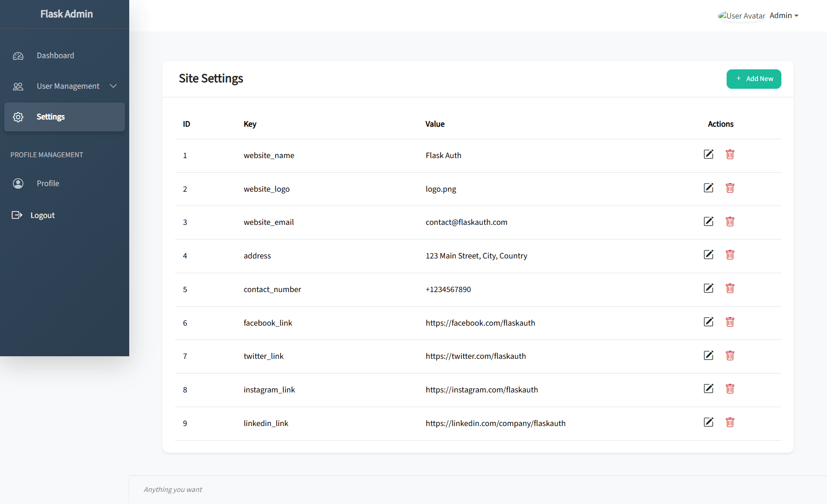Delete the facebook_link setting
The width and height of the screenshot is (827, 504).
(730, 322)
